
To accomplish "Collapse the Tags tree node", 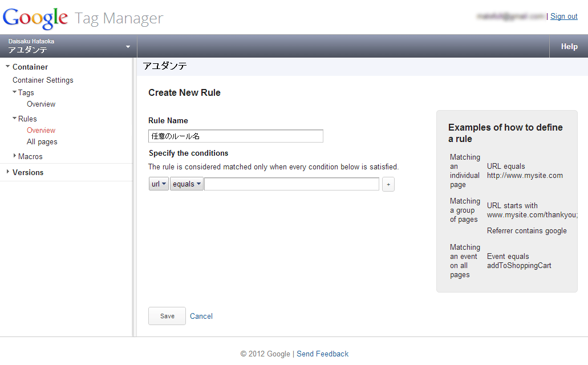I will click(14, 92).
